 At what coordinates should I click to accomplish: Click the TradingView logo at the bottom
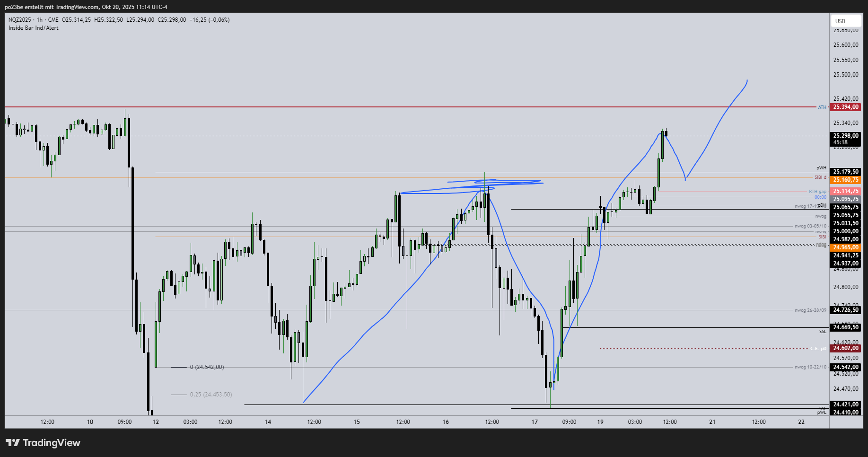(x=43, y=443)
